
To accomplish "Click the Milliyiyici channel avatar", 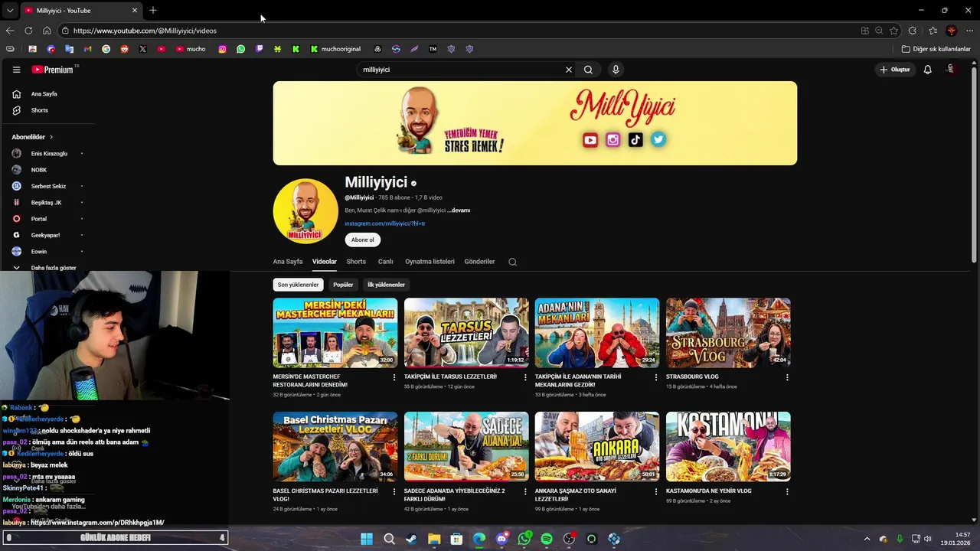I will tap(305, 211).
